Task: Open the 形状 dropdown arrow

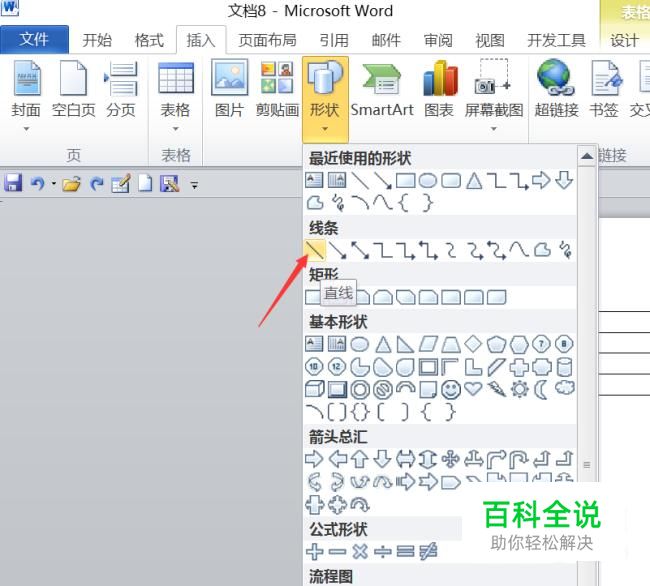Action: click(x=325, y=129)
